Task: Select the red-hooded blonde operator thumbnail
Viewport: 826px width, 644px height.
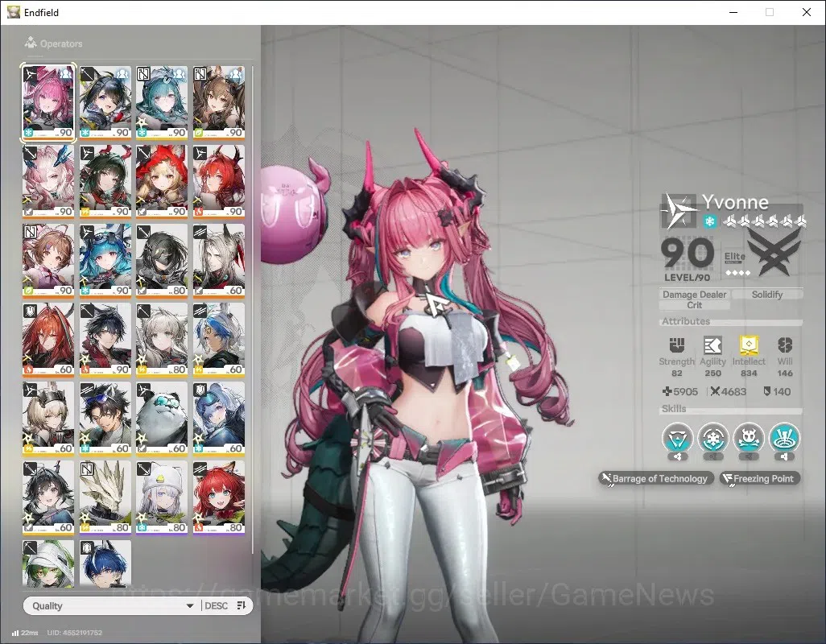Action: pyautogui.click(x=162, y=181)
